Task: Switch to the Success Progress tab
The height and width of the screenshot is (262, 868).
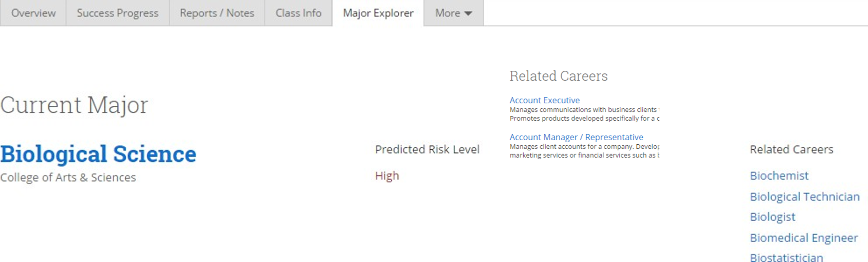Action: coord(117,13)
